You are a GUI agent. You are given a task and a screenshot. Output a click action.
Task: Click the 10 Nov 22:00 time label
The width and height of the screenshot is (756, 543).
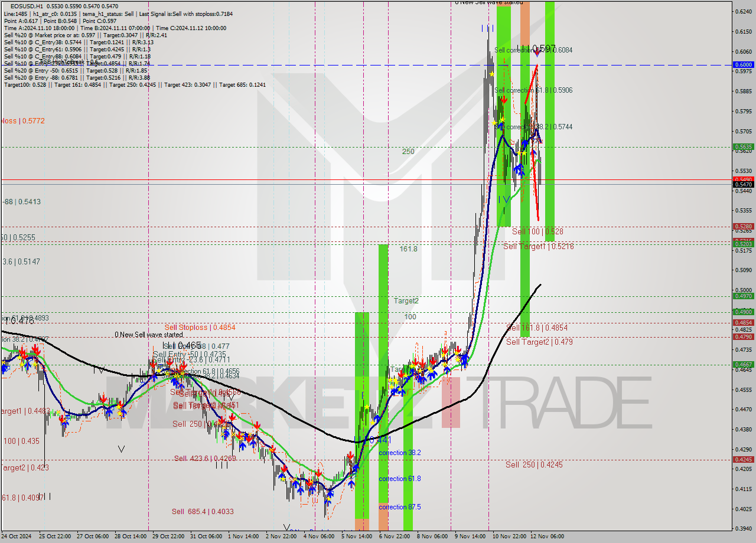pyautogui.click(x=509, y=537)
